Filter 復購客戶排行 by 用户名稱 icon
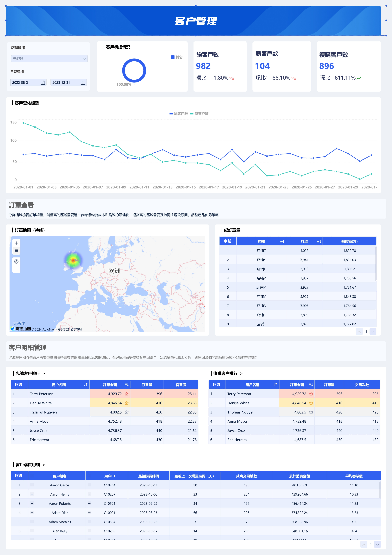The height and width of the screenshot is (555, 392). [275, 385]
